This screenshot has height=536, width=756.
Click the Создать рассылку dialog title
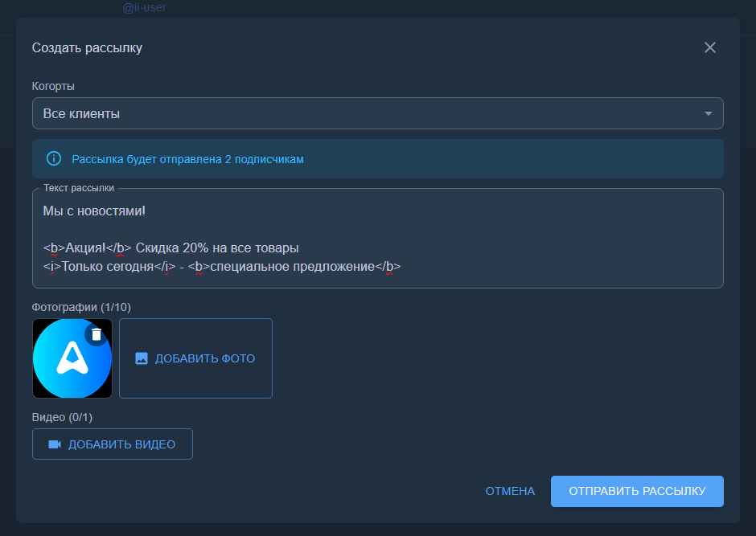pyautogui.click(x=87, y=48)
